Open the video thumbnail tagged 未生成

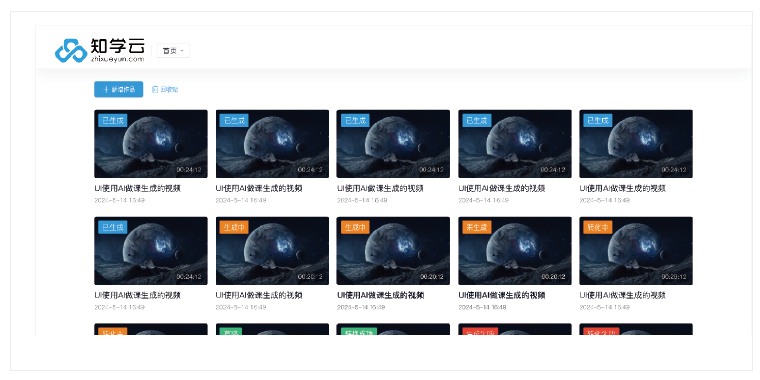[x=515, y=251]
